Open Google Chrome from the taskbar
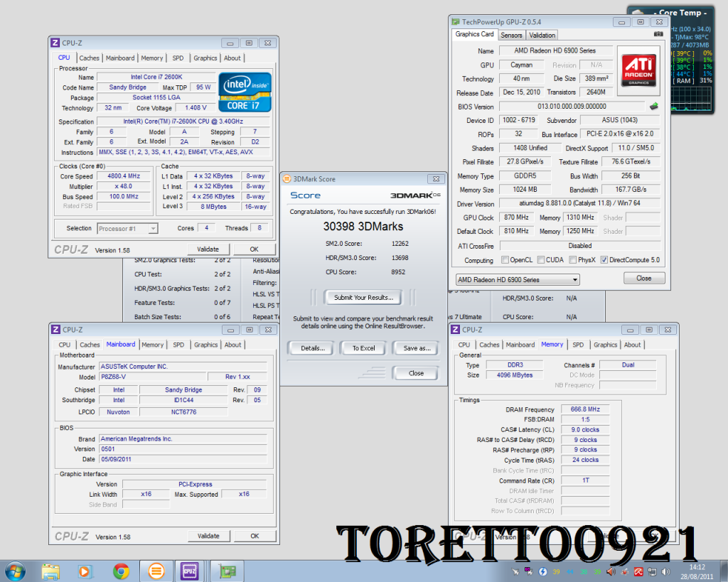Image resolution: width=728 pixels, height=582 pixels. [121, 571]
